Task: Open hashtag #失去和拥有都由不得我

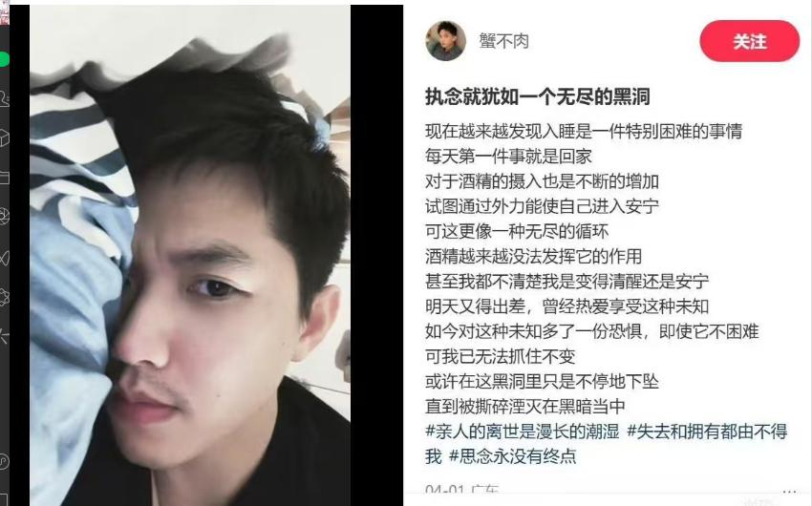Action: 606,443
